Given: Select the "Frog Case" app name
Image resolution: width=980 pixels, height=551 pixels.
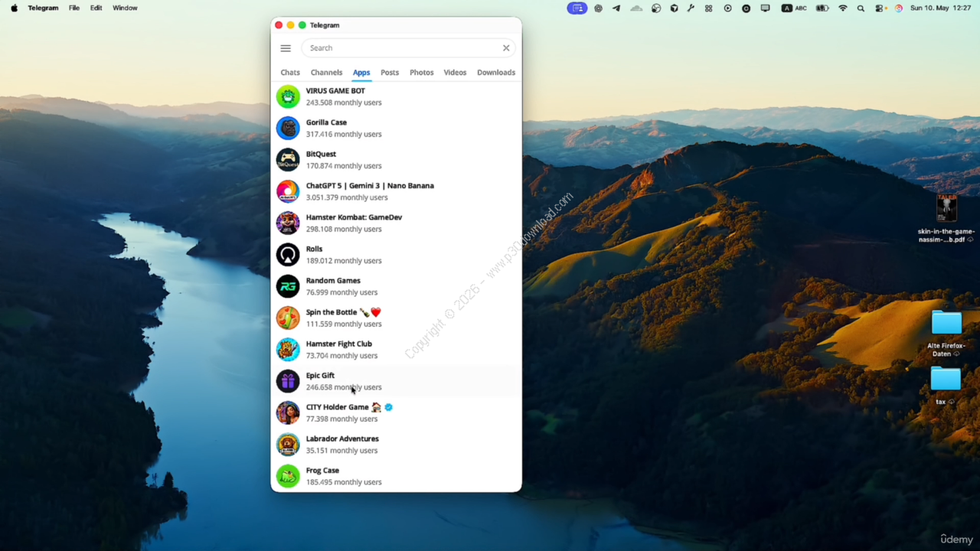Looking at the screenshot, I should [322, 471].
